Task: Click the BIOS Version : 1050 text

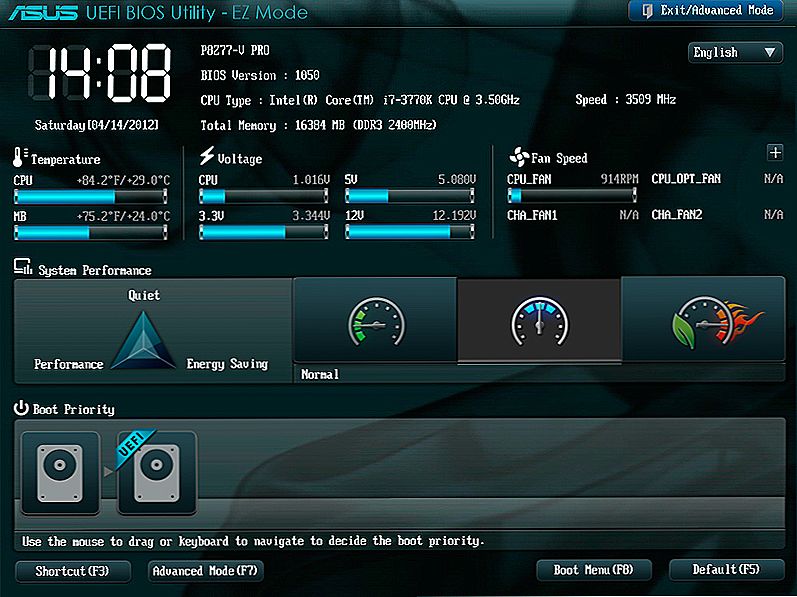Action: (x=260, y=76)
